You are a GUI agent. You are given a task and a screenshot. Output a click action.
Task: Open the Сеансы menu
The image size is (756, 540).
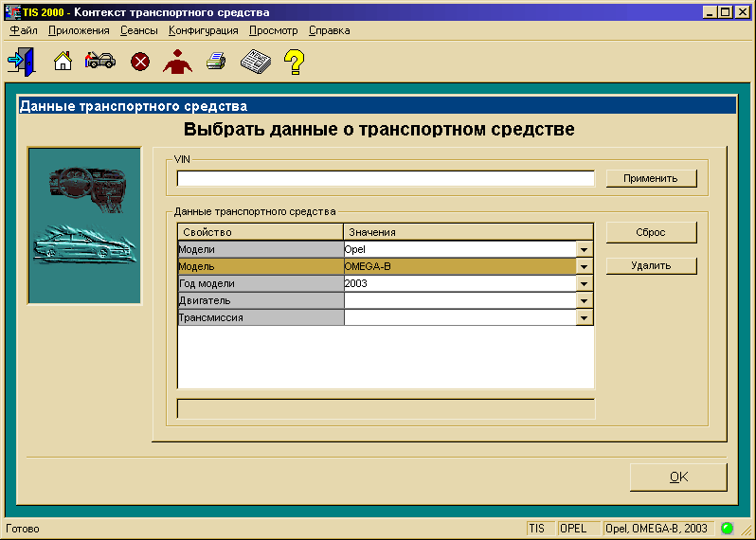coord(139,31)
